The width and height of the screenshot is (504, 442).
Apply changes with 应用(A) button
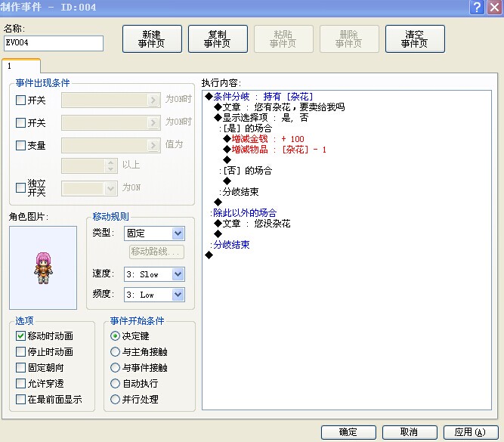pyautogui.click(x=471, y=432)
